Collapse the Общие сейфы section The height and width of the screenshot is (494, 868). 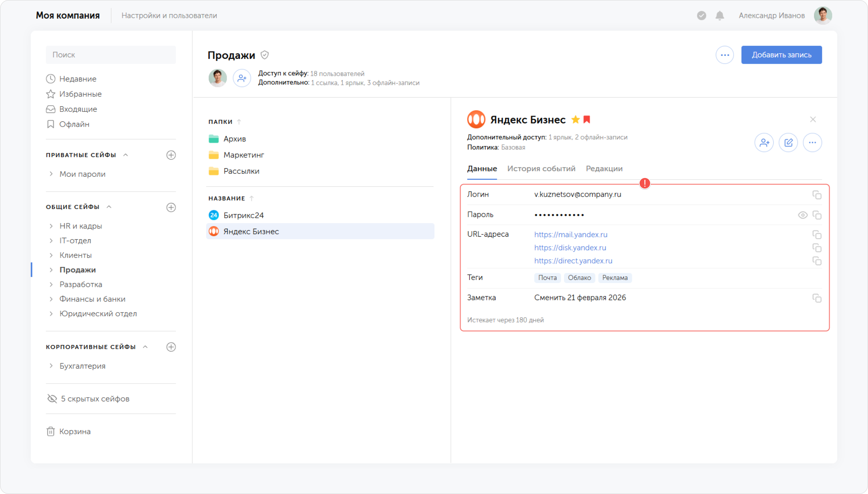coord(109,207)
